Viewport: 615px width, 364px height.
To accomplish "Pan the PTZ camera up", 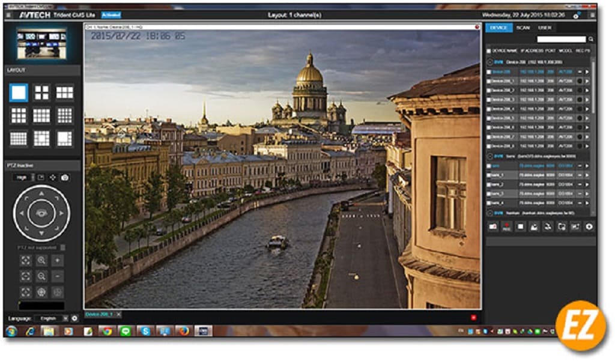I will (x=41, y=193).
